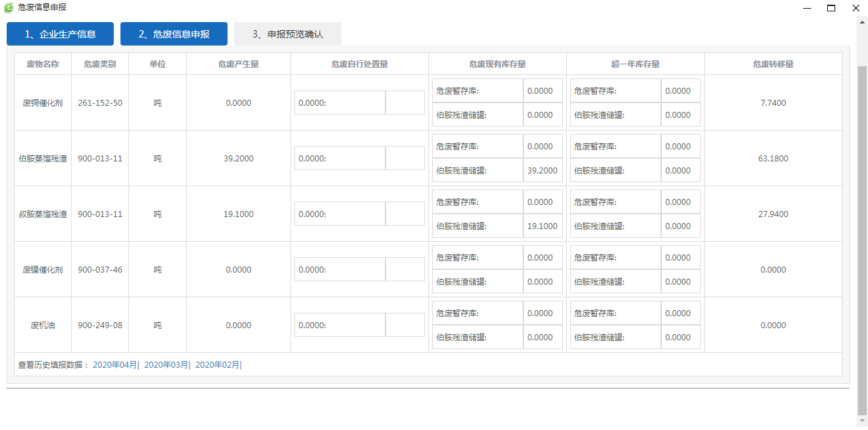Select the 39.2000 伯胺残渣储罐 inventory field
The image size is (868, 430).
click(x=542, y=171)
